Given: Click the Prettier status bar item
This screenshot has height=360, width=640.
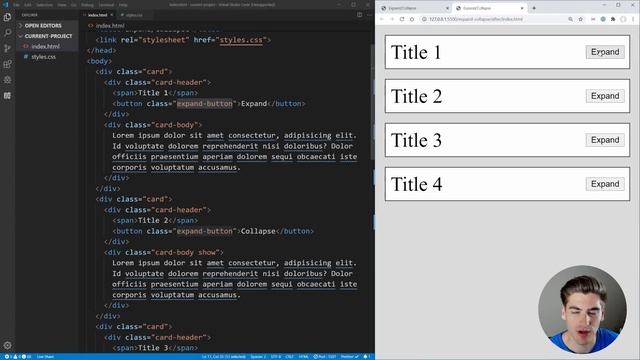Looking at the screenshot, I should point(349,357).
